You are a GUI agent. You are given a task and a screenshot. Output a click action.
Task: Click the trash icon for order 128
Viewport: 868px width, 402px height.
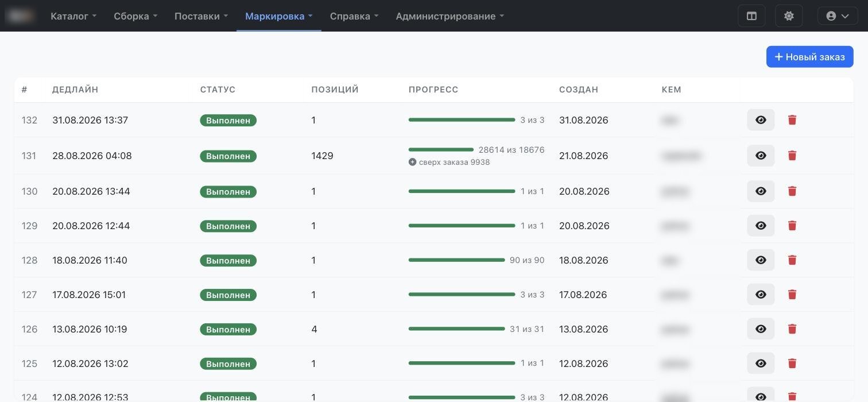792,260
